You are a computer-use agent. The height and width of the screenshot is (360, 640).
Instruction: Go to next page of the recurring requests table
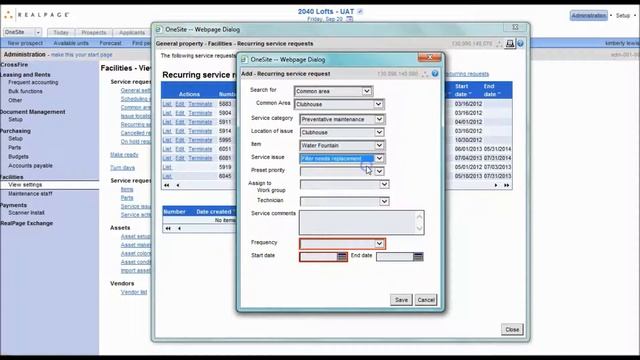(x=496, y=185)
